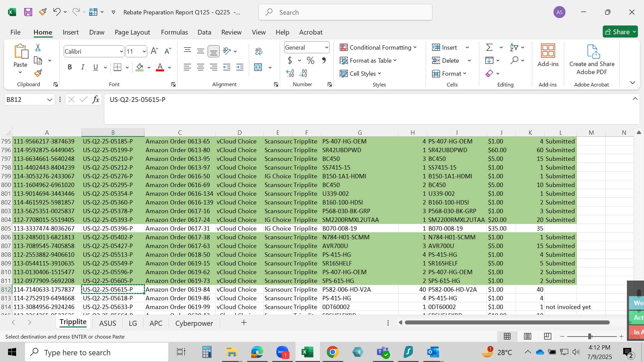Click the horizontal scrollbar thumb

507,322
